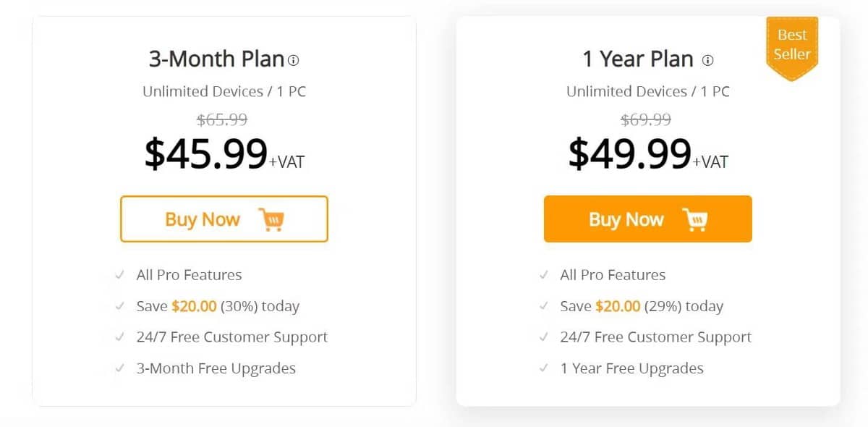Click Unlimited Devices / 1 PC under 1 Year Plan
This screenshot has width=868, height=427.
pos(647,92)
